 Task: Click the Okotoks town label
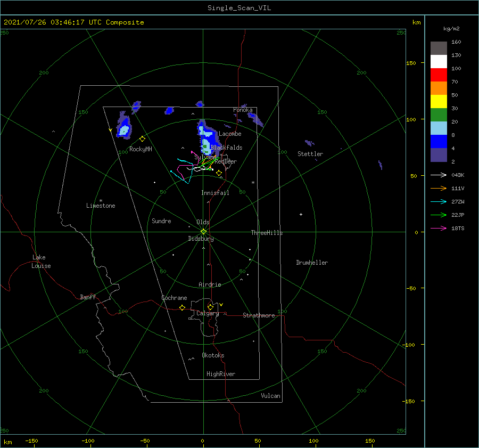(x=213, y=355)
